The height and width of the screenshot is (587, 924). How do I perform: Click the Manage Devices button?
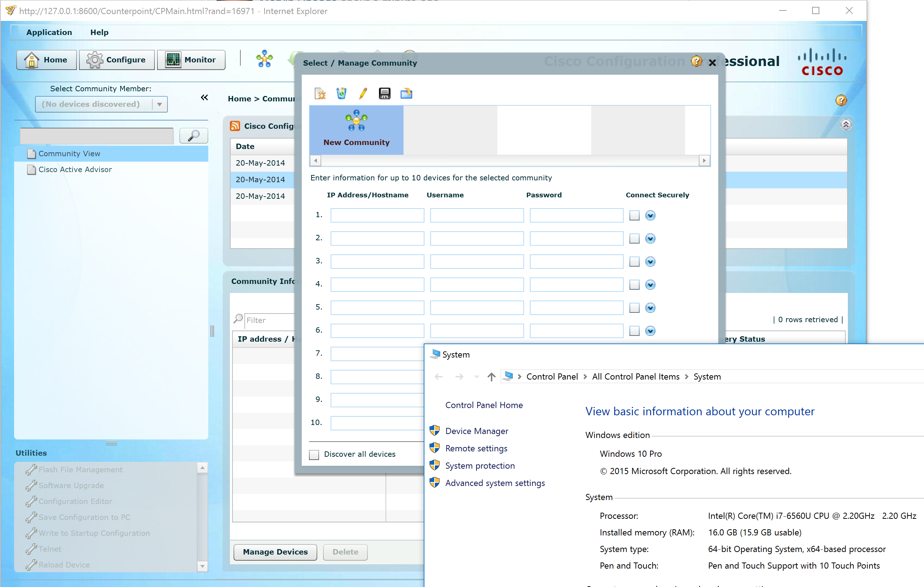(275, 552)
